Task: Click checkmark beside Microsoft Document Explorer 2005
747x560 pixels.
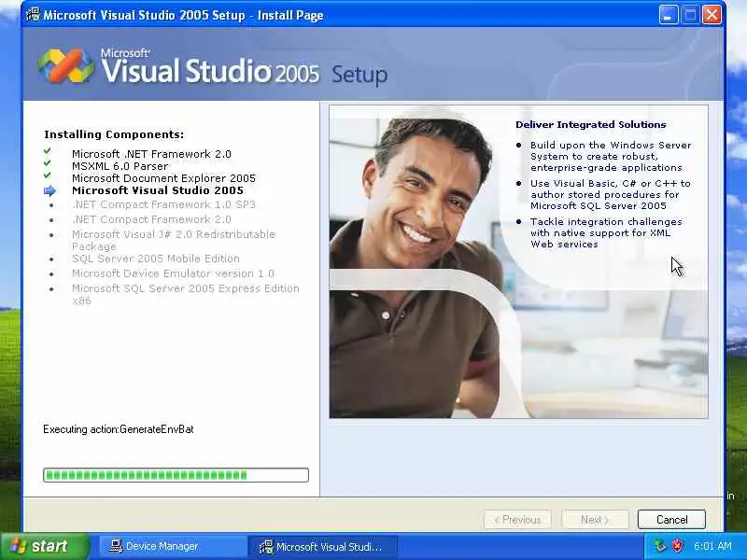Action: click(x=48, y=175)
